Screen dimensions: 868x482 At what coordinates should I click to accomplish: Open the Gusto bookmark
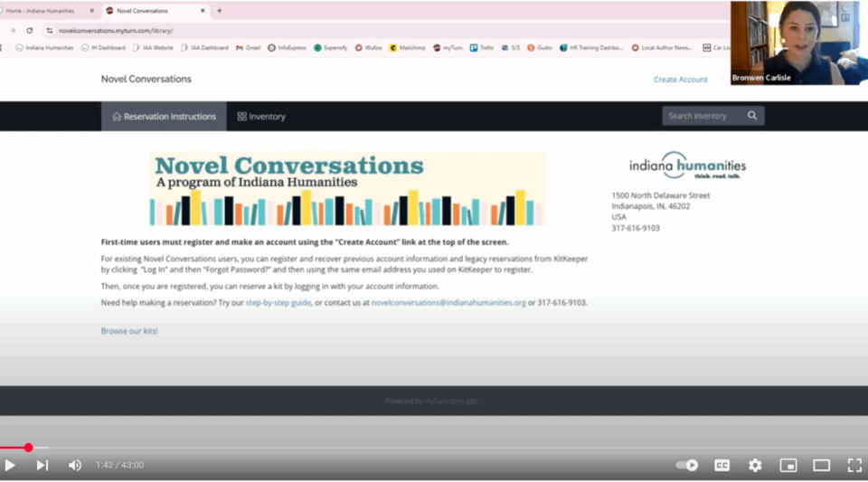[x=540, y=48]
